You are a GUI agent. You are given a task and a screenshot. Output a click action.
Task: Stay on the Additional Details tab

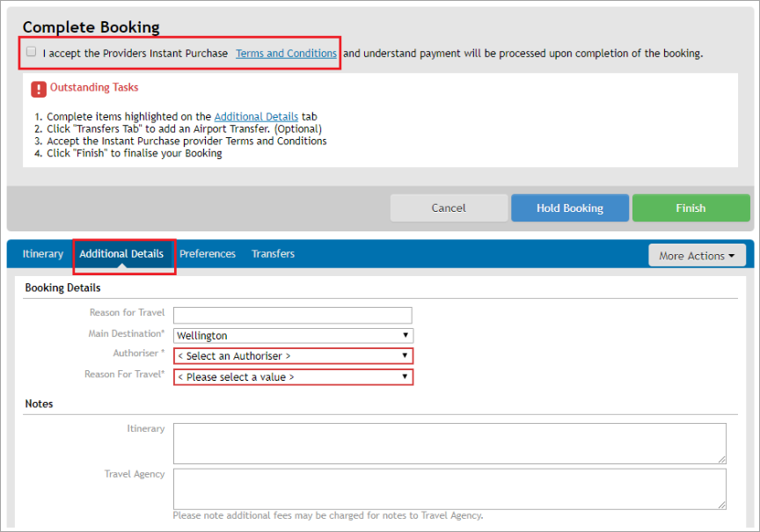point(123,254)
